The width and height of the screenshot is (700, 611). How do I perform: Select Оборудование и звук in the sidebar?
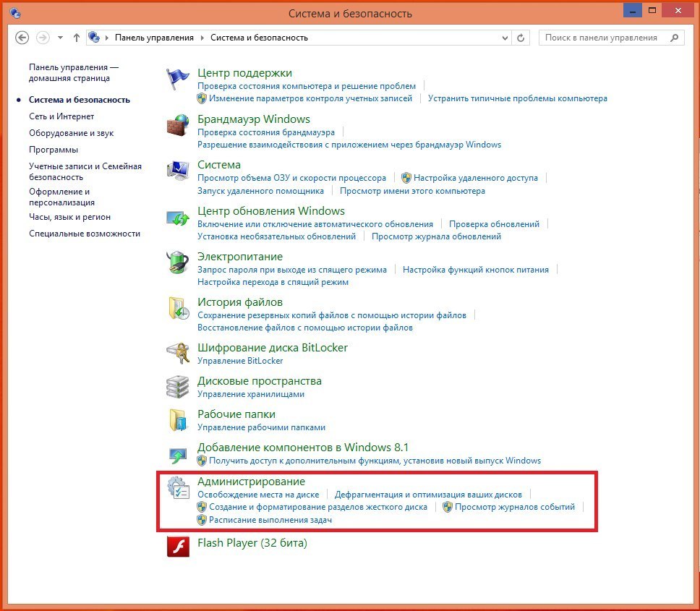[x=71, y=133]
